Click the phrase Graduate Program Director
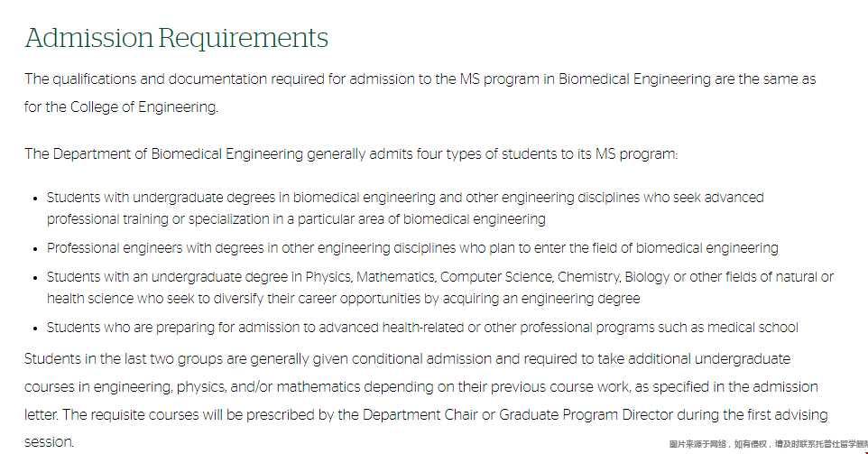Image resolution: width=868 pixels, height=454 pixels. click(586, 414)
